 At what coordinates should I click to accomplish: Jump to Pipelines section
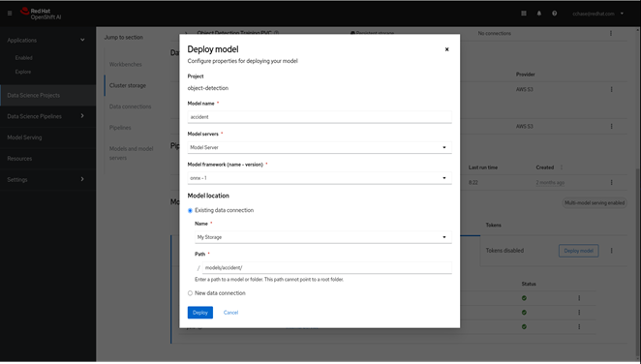point(120,128)
